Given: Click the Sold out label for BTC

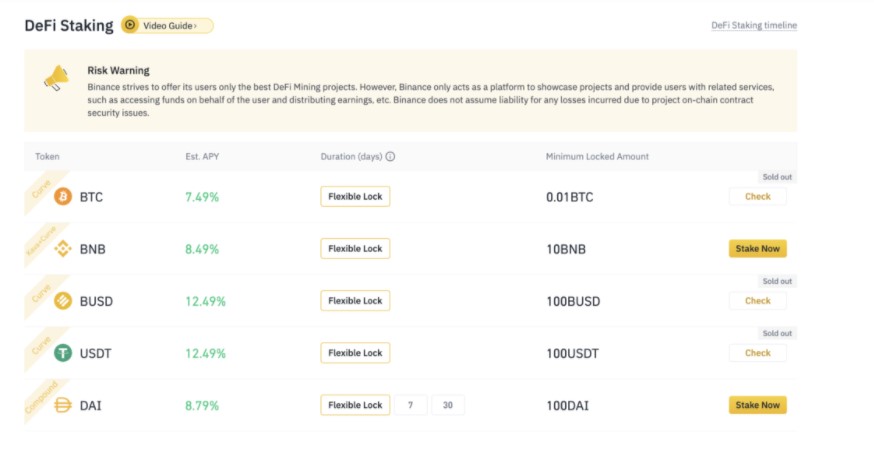Looking at the screenshot, I should pos(777,177).
